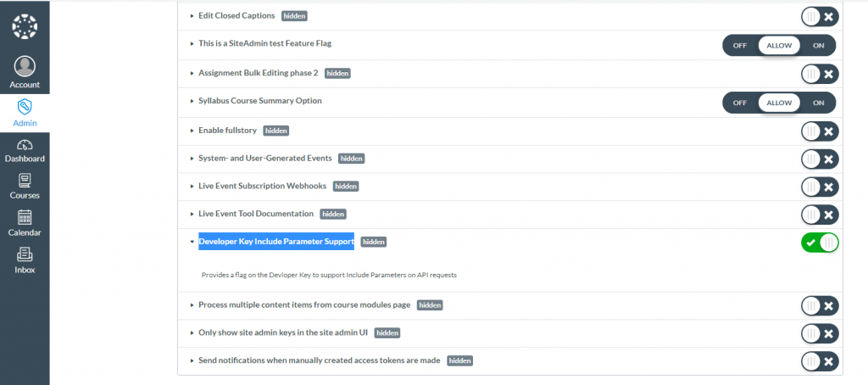Expand Process multiple content items arrow

192,305
